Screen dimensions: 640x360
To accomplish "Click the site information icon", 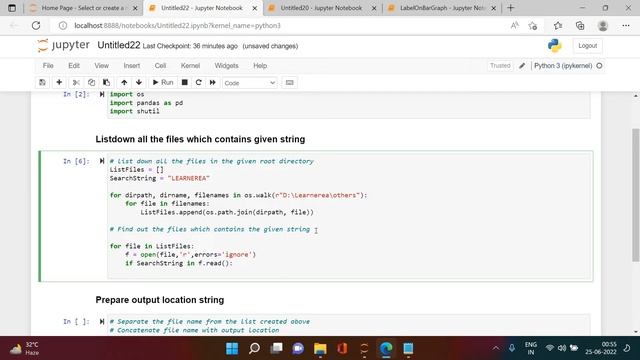I will pyautogui.click(x=63, y=25).
